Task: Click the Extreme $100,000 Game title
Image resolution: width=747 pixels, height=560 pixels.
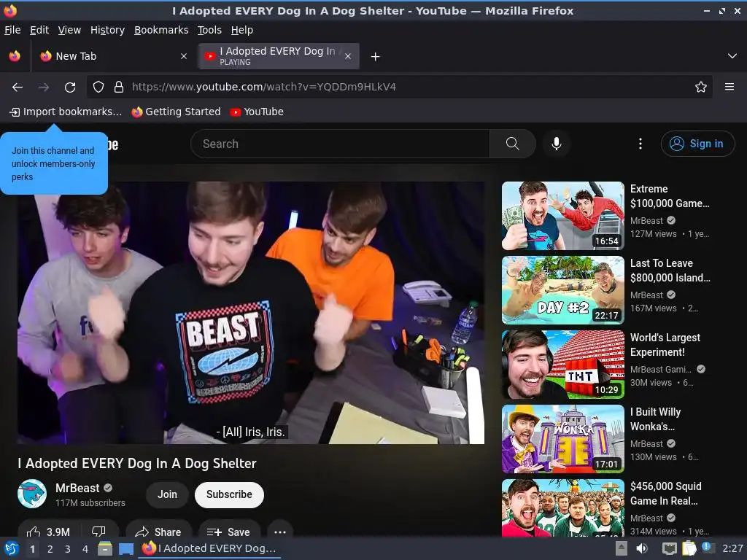Action: (x=670, y=196)
